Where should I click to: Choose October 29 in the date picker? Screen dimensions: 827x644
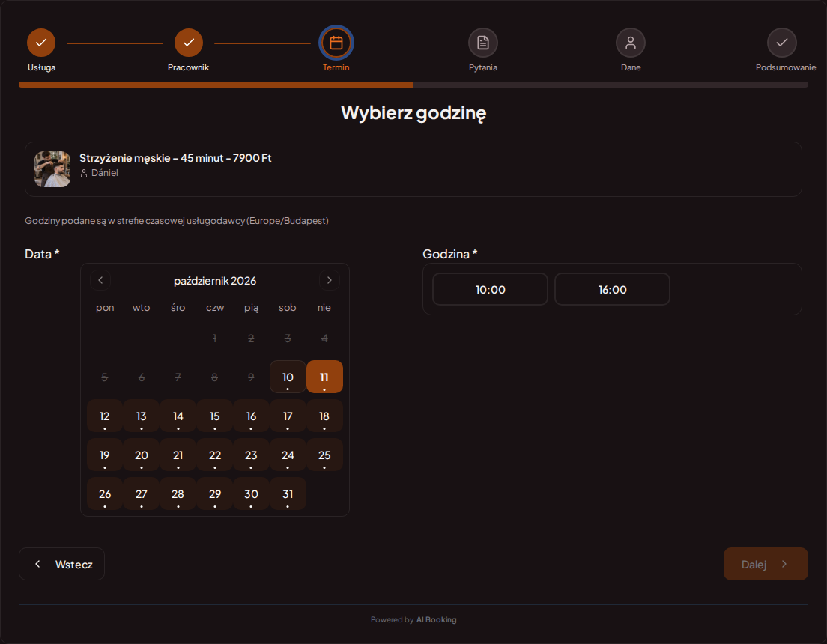[x=215, y=493]
